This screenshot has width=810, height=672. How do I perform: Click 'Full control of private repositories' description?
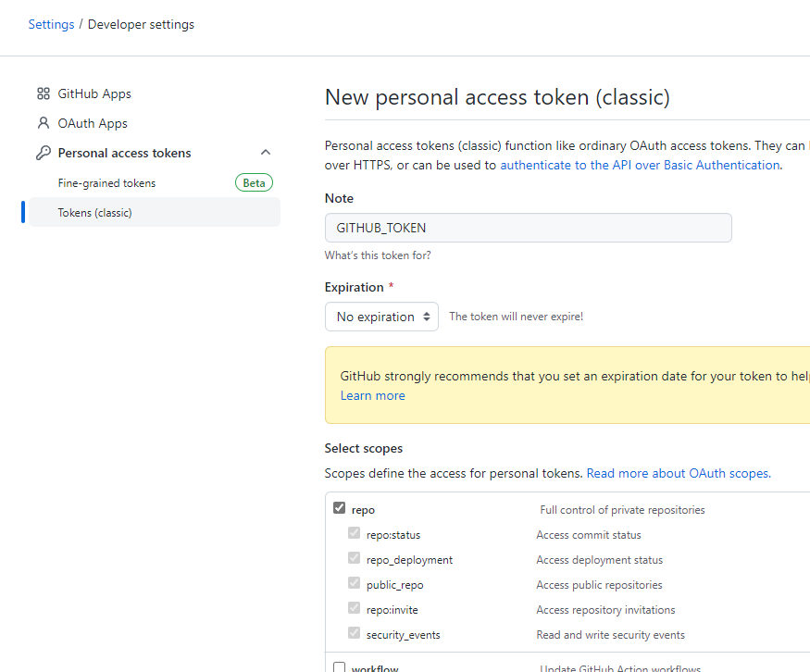[x=622, y=510]
